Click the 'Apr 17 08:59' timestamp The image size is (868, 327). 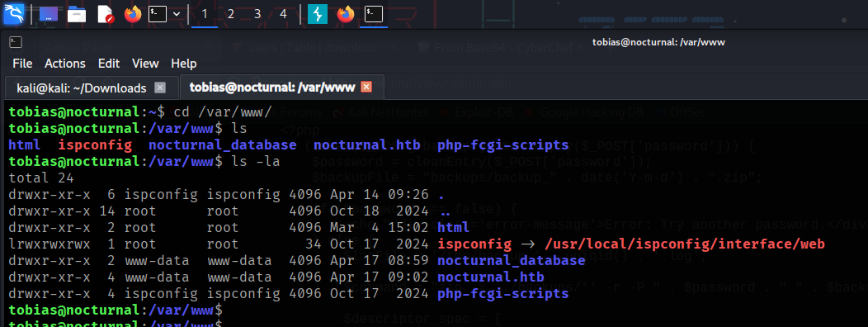(x=380, y=260)
